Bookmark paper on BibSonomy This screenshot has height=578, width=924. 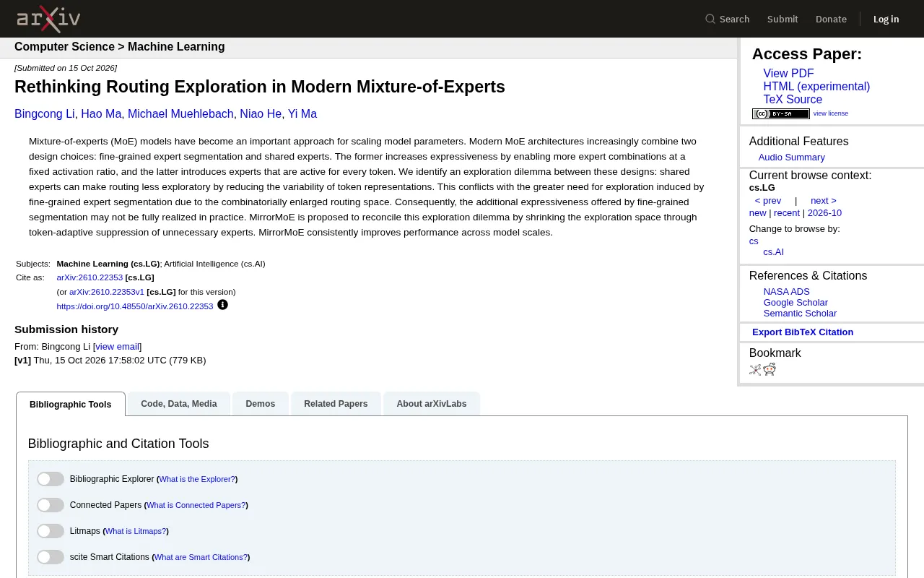[755, 370]
